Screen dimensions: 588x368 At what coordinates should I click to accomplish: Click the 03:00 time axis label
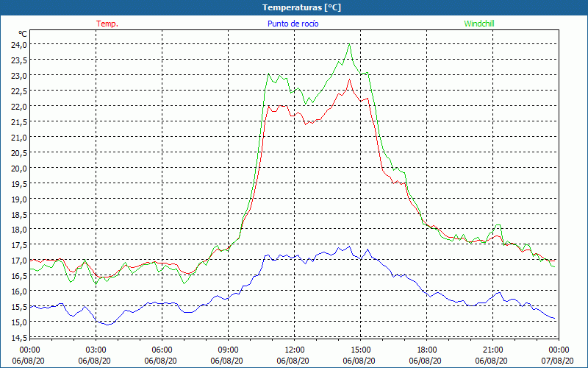96,350
